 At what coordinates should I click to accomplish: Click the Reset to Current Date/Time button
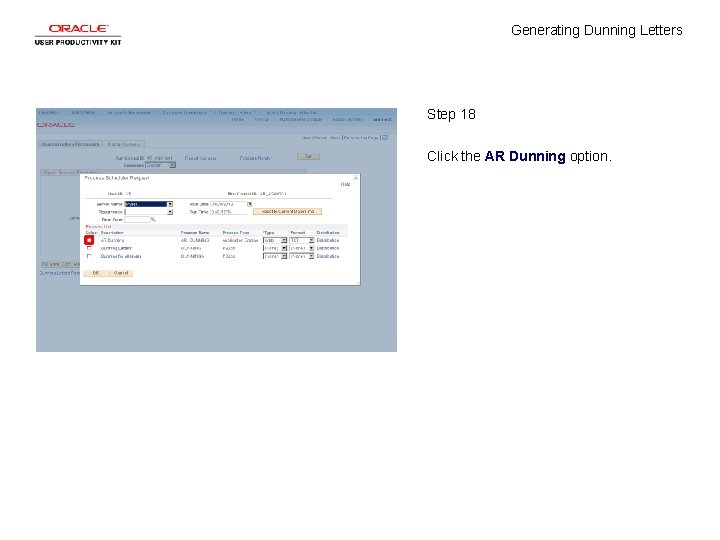point(287,212)
